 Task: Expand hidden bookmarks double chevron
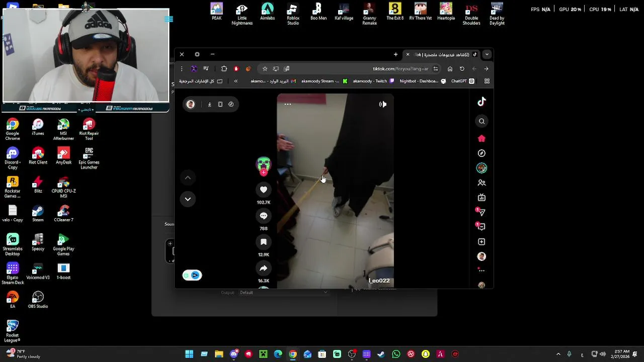[235, 81]
